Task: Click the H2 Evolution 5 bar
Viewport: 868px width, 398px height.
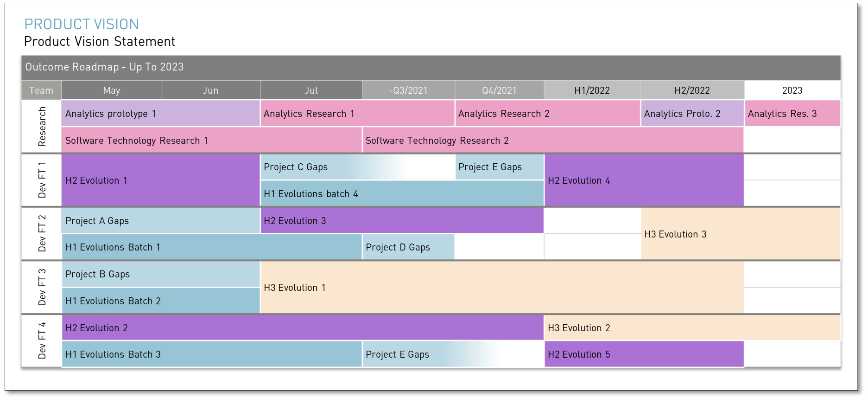Action: coord(644,354)
